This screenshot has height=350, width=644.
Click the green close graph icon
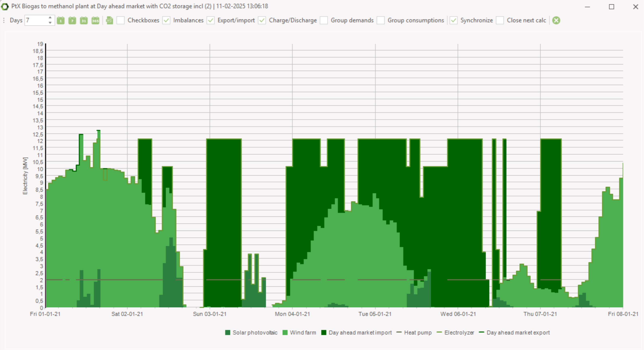[556, 21]
